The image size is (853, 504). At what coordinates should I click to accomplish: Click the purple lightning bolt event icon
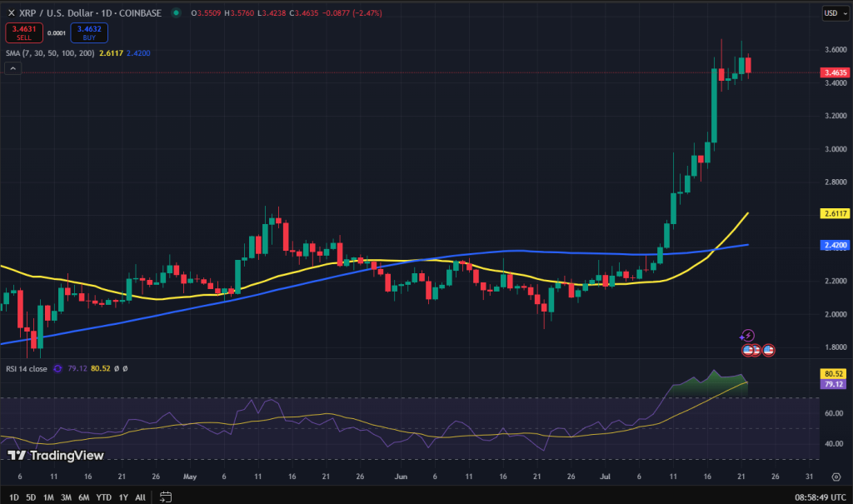(748, 335)
